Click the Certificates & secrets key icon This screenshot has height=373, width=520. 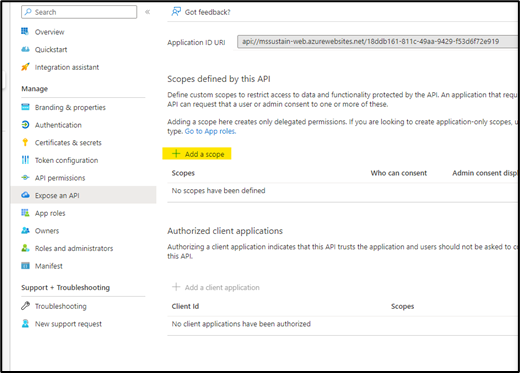click(25, 142)
